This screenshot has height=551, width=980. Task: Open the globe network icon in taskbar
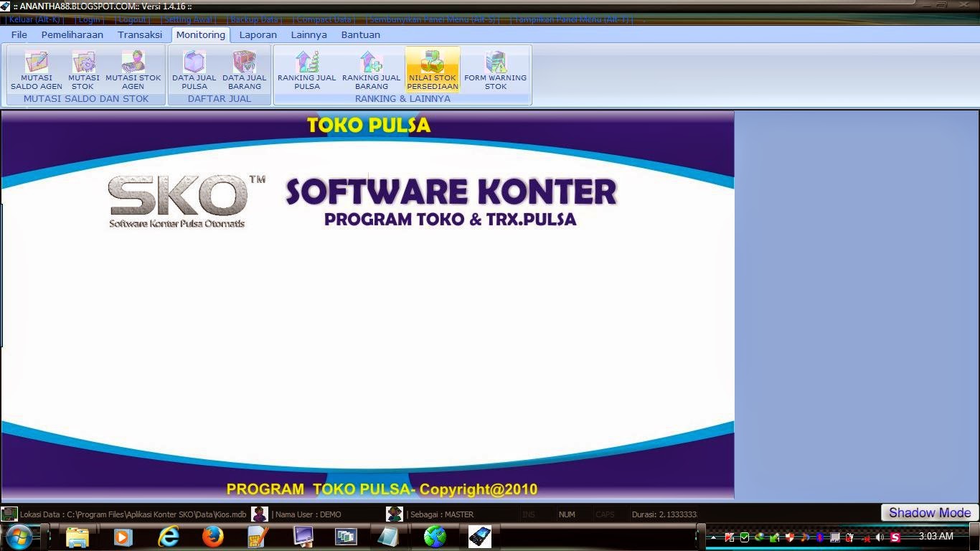click(x=435, y=537)
